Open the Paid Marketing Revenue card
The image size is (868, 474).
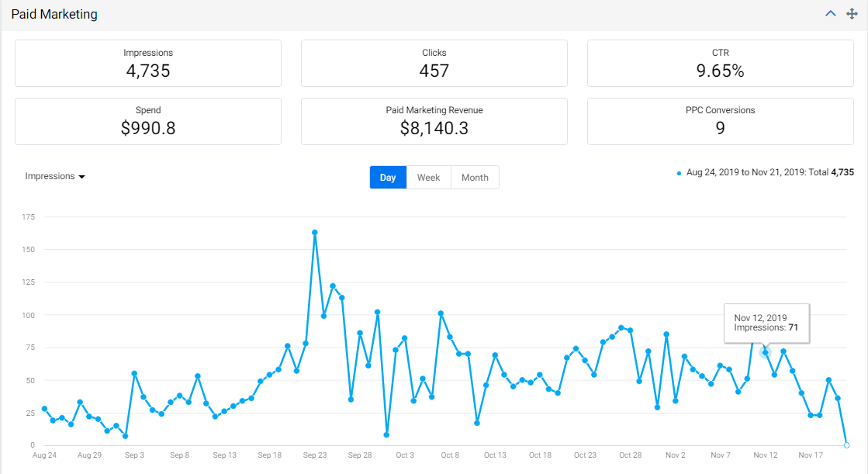click(x=434, y=121)
